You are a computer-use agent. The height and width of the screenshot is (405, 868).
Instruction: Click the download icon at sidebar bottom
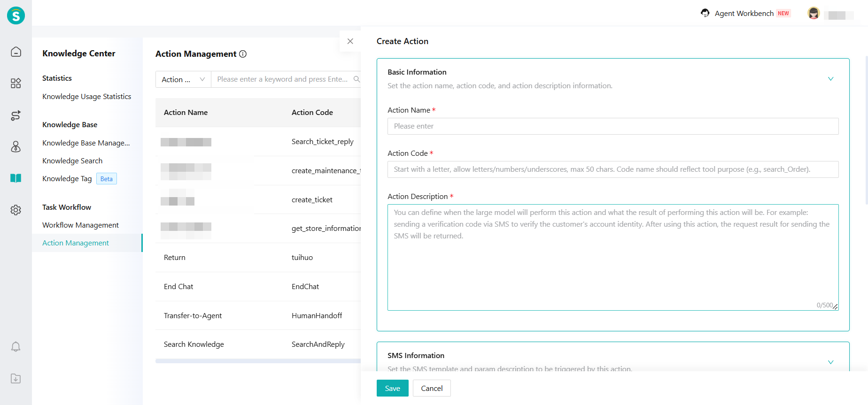(16, 379)
